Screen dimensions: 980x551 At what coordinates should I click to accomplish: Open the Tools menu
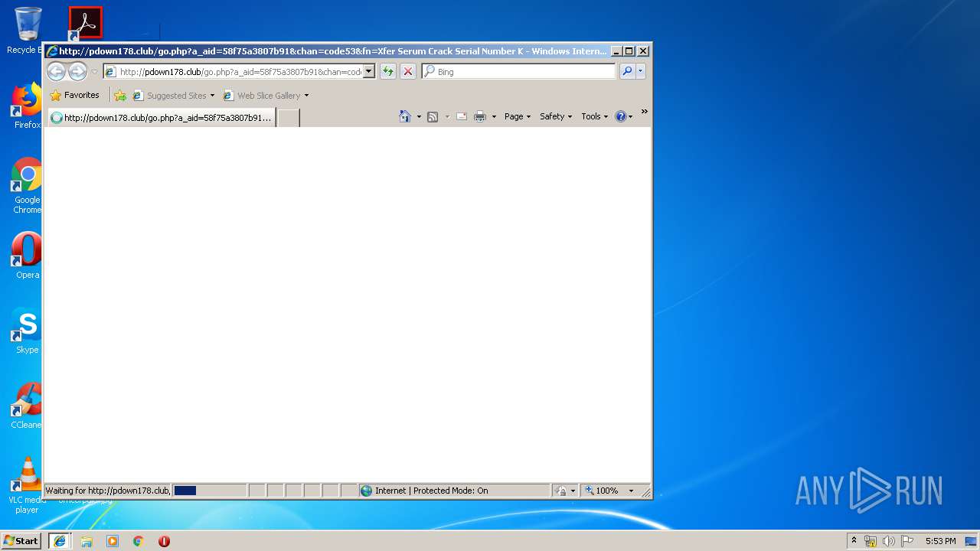(595, 116)
